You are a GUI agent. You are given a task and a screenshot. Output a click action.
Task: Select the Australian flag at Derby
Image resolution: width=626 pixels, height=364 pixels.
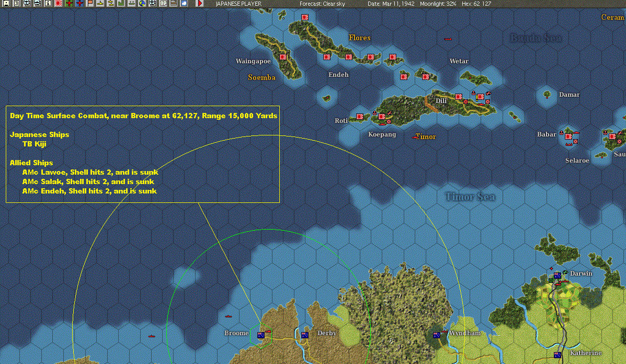304,335
